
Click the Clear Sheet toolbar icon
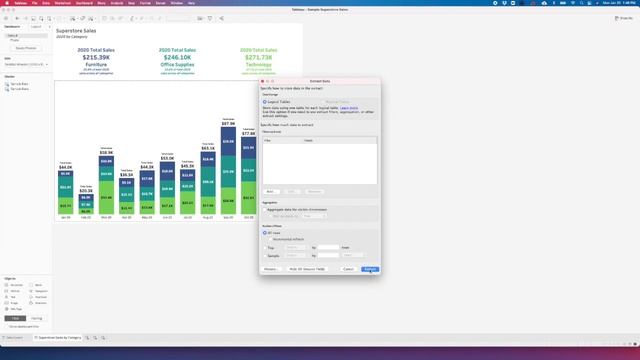(90, 18)
